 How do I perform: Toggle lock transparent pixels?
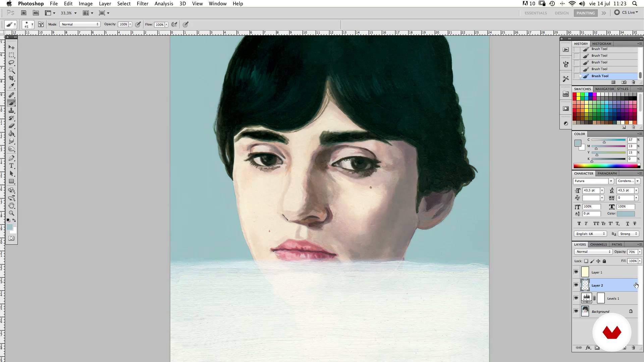tap(586, 261)
